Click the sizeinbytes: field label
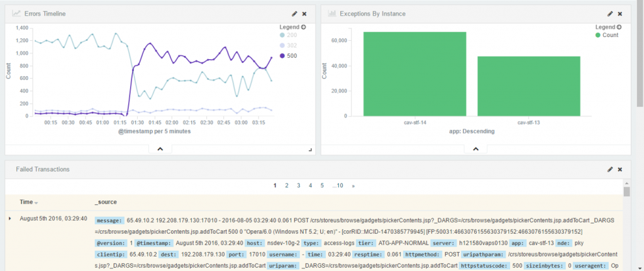The height and width of the screenshot is (271, 644). click(545, 266)
